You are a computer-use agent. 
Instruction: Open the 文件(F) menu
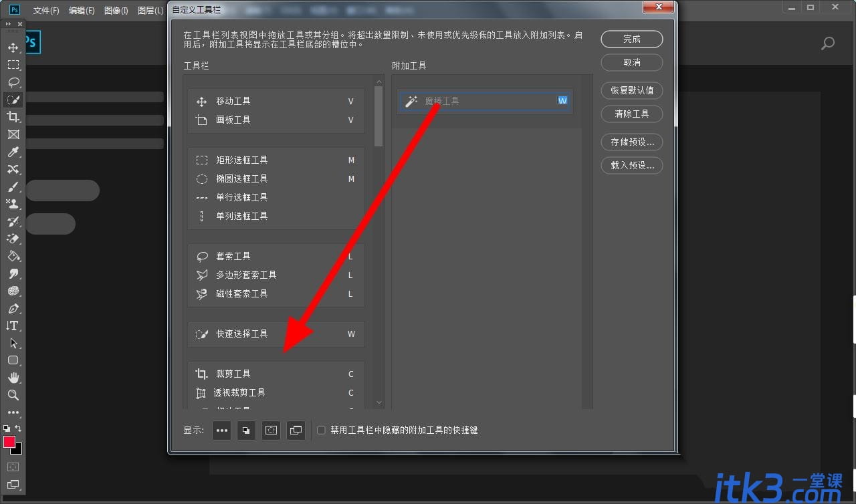coord(46,11)
